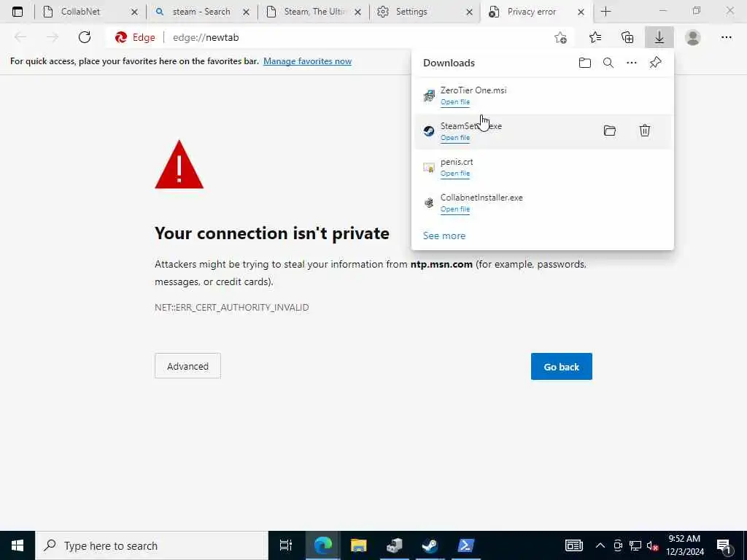Screen dimensions: 747x560
Task: Click the ZeroTier One.msi file icon
Action: 429,96
